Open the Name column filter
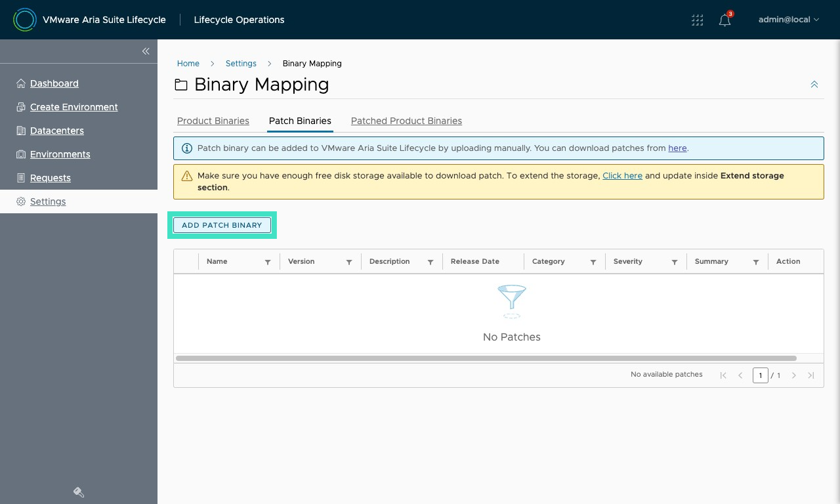The height and width of the screenshot is (504, 840). pos(268,262)
